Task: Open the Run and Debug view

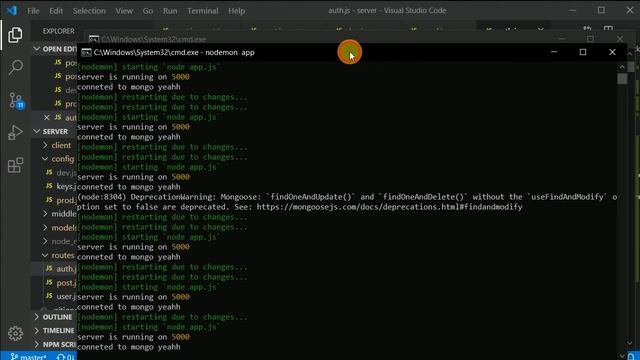Action: (x=15, y=133)
